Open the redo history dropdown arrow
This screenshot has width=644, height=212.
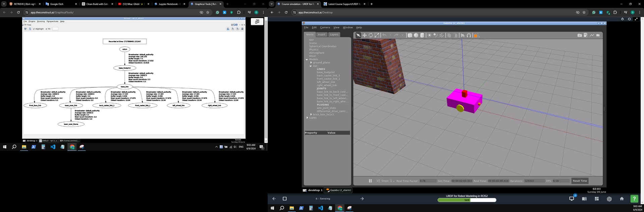402,35
